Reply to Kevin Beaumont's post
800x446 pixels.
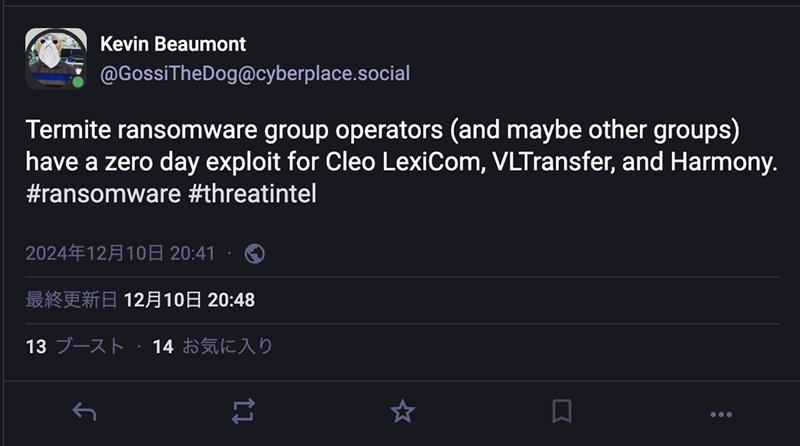click(85, 411)
